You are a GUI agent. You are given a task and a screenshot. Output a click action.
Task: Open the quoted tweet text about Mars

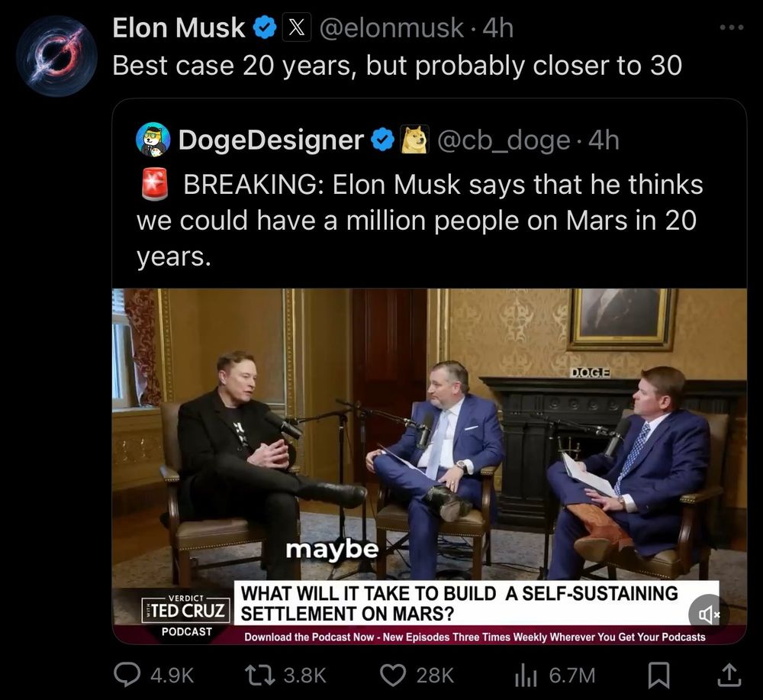(x=420, y=220)
